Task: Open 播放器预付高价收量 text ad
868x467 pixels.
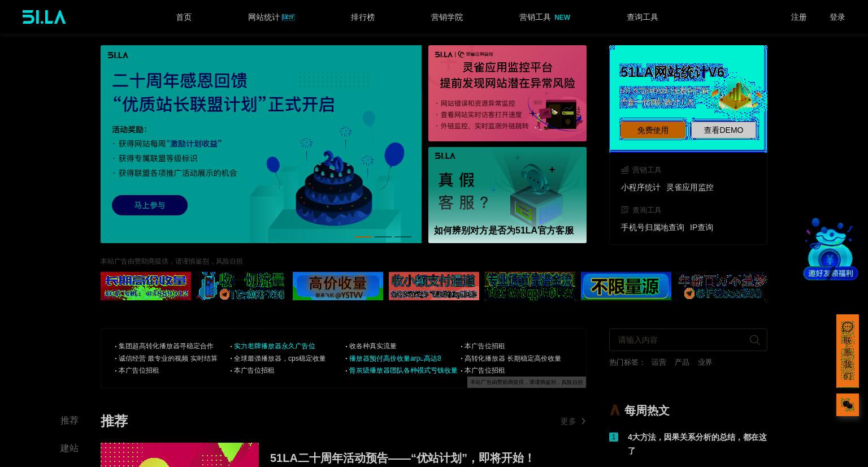Action: [395, 358]
